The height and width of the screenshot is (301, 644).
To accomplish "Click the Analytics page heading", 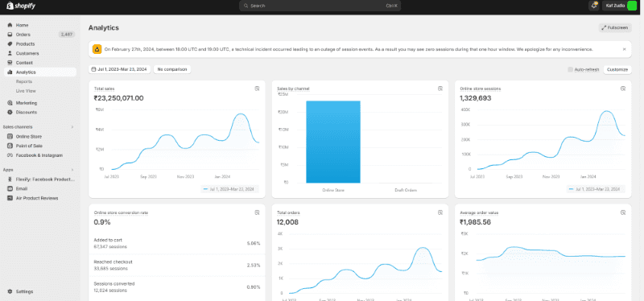I will point(104,27).
